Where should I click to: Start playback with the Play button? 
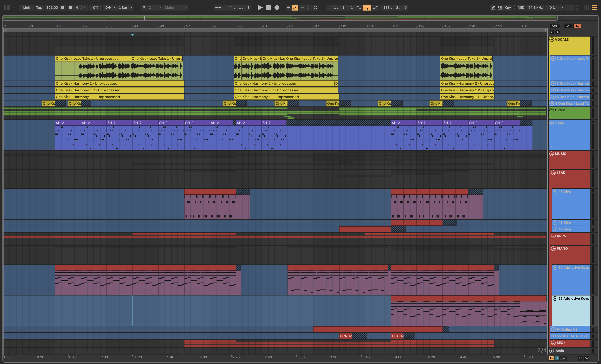point(260,8)
